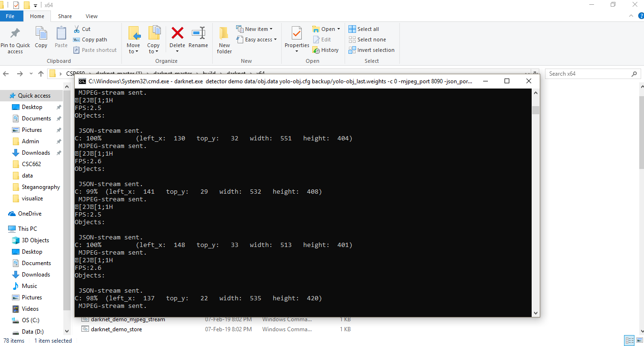The width and height of the screenshot is (644, 346).
Task: Switch to the Home ribbon tab
Action: pos(37,16)
